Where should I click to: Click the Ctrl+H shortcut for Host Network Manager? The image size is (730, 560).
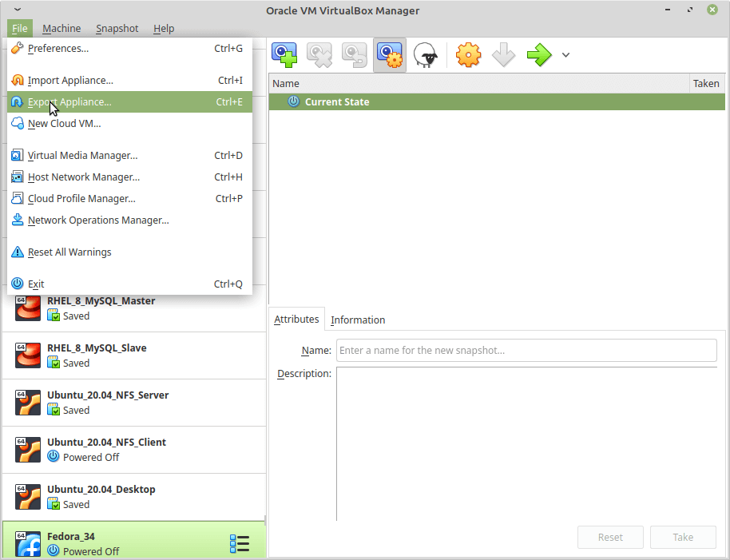[x=228, y=177]
